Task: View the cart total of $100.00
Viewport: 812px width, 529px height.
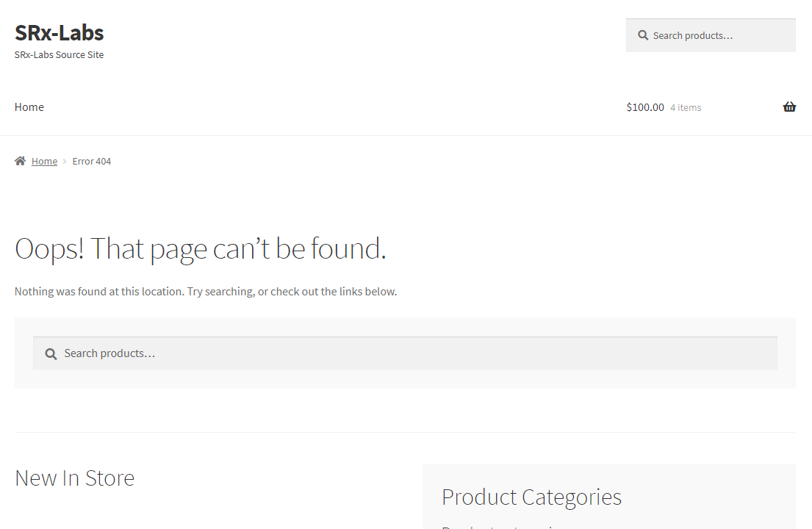Action: (x=644, y=107)
